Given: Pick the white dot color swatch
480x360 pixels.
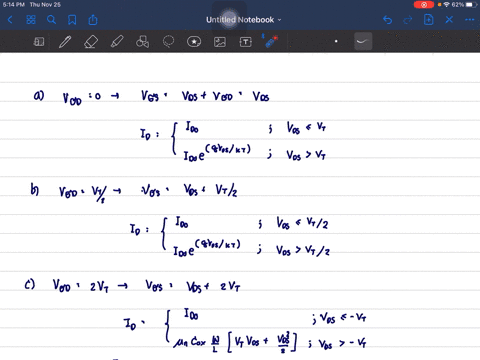Looking at the screenshot, I should coord(336,41).
